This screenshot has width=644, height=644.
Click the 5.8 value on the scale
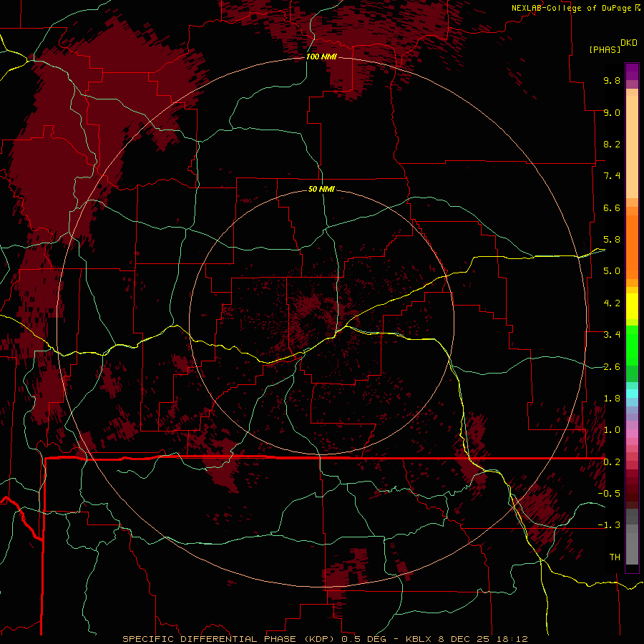click(x=612, y=240)
